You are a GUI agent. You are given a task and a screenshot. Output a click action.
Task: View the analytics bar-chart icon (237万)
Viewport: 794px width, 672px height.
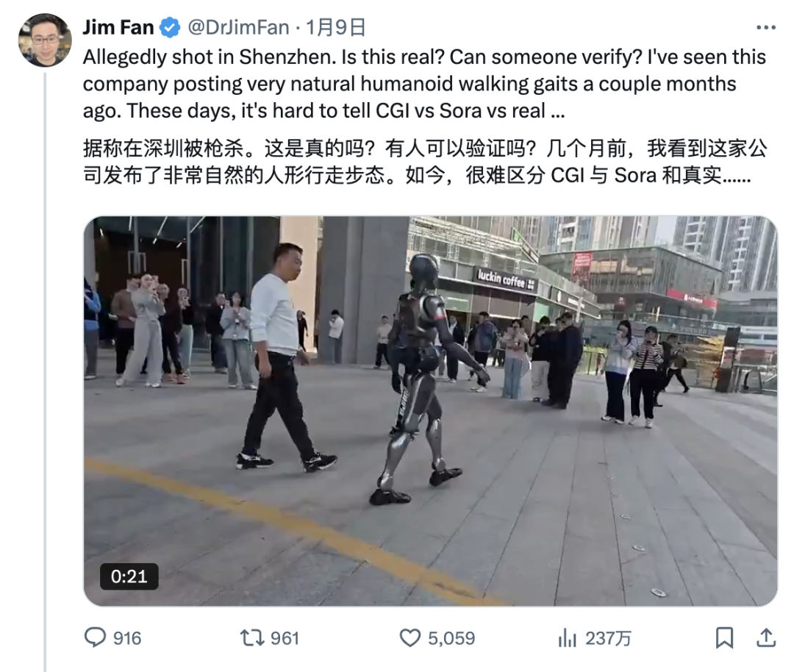pos(567,638)
